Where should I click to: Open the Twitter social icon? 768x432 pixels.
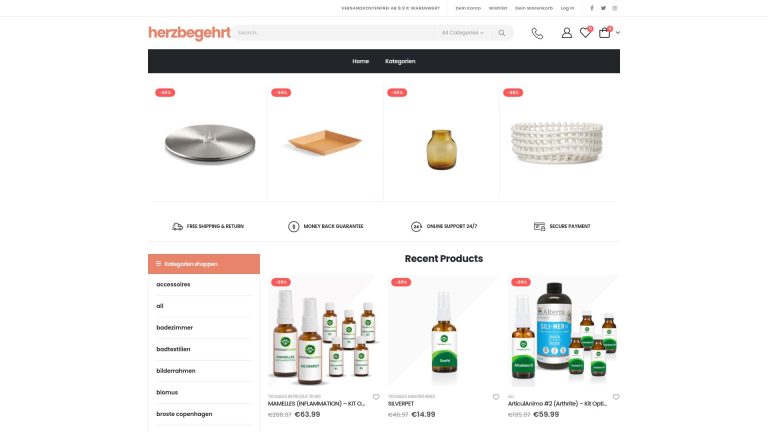point(603,8)
